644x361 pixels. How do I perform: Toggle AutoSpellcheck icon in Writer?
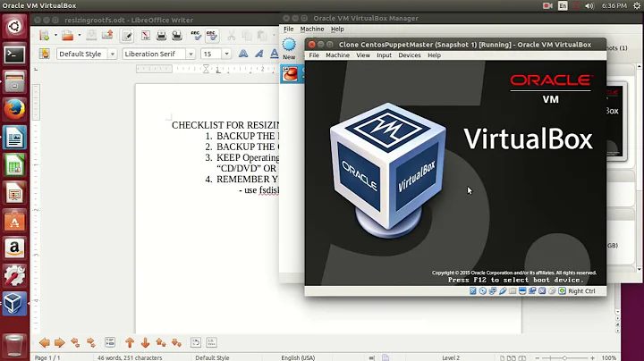coord(211,36)
